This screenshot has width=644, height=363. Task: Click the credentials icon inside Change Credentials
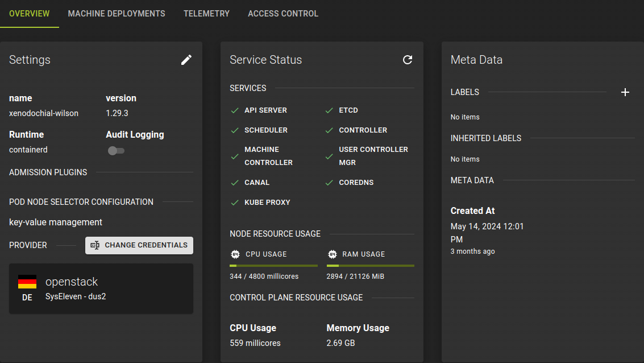[x=95, y=245]
